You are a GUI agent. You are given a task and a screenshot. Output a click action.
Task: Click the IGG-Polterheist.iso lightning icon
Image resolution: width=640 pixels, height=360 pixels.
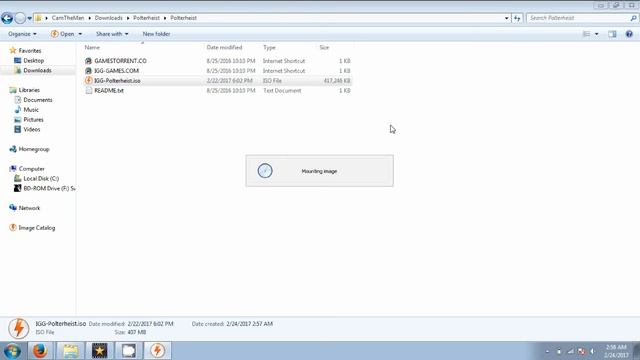click(x=89, y=80)
